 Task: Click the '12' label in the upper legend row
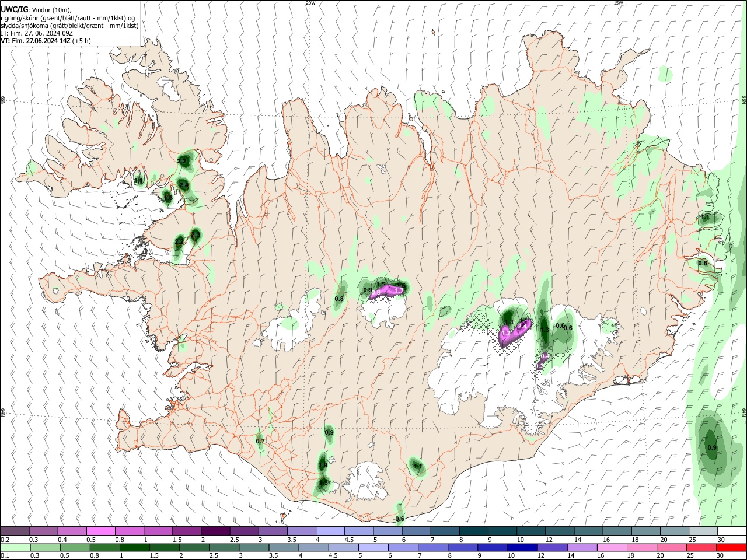549,540
